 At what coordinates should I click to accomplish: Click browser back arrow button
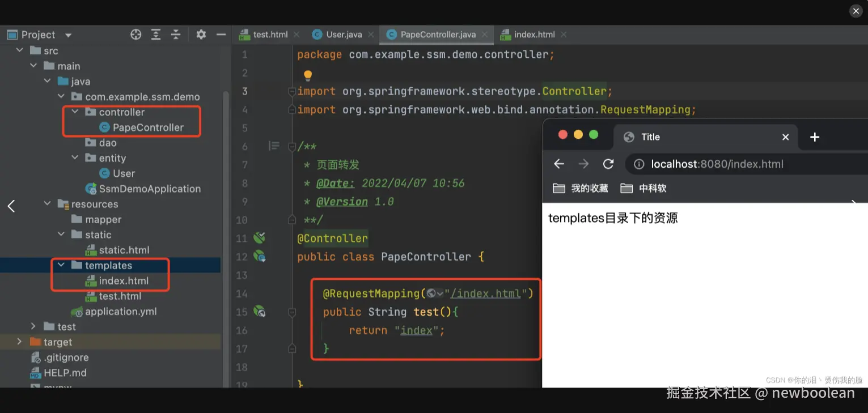point(559,164)
